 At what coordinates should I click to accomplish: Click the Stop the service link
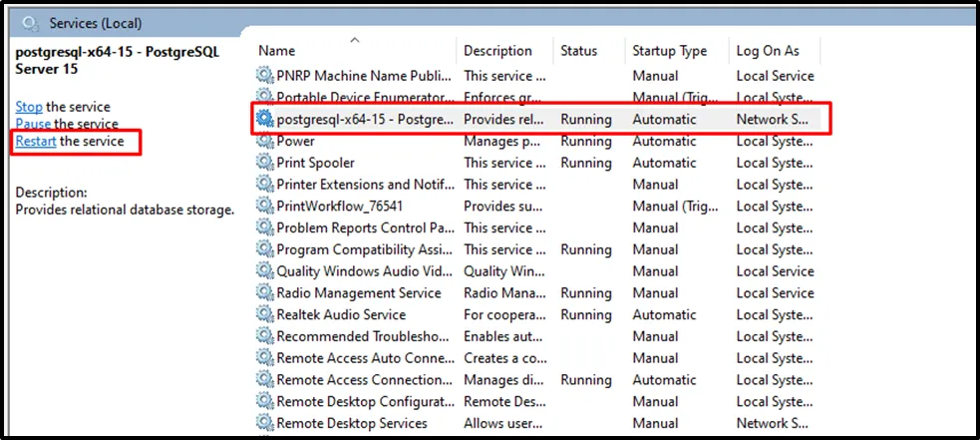29,107
